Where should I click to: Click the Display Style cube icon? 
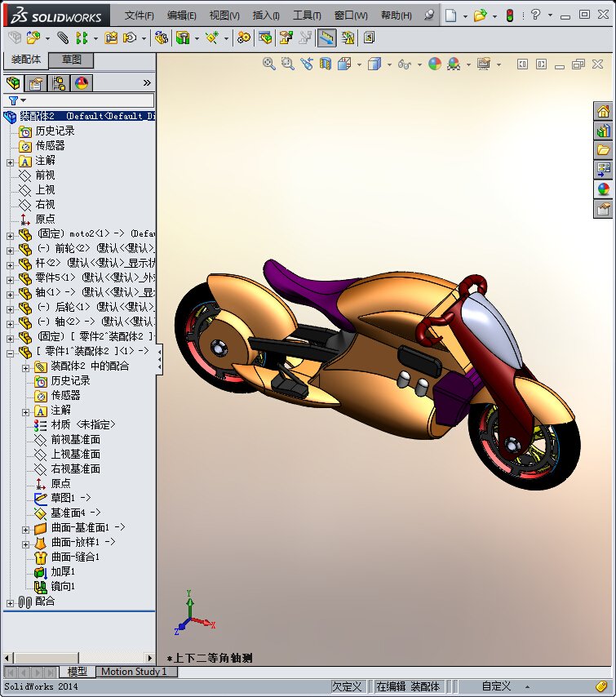[x=374, y=64]
